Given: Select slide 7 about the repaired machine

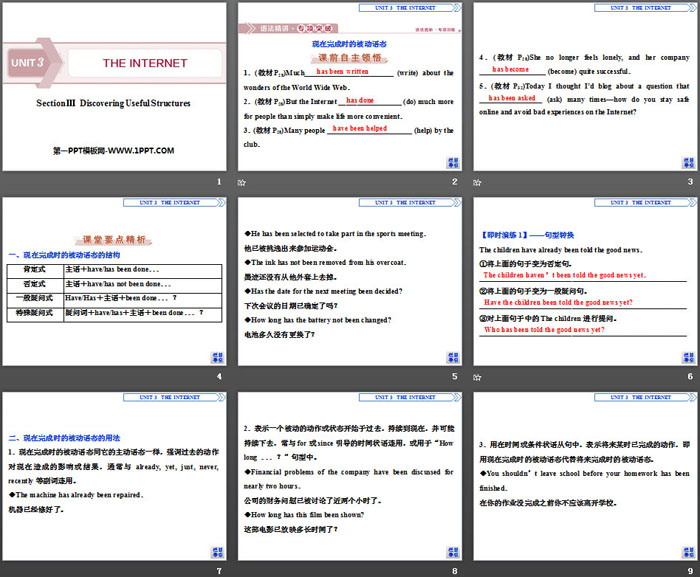Looking at the screenshot, I should (113, 478).
